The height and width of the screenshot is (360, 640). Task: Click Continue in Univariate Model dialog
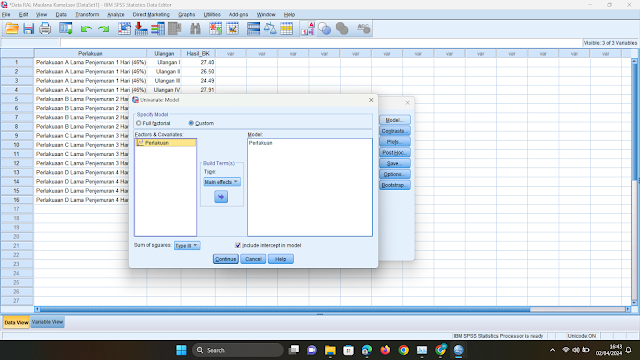pyautogui.click(x=226, y=259)
